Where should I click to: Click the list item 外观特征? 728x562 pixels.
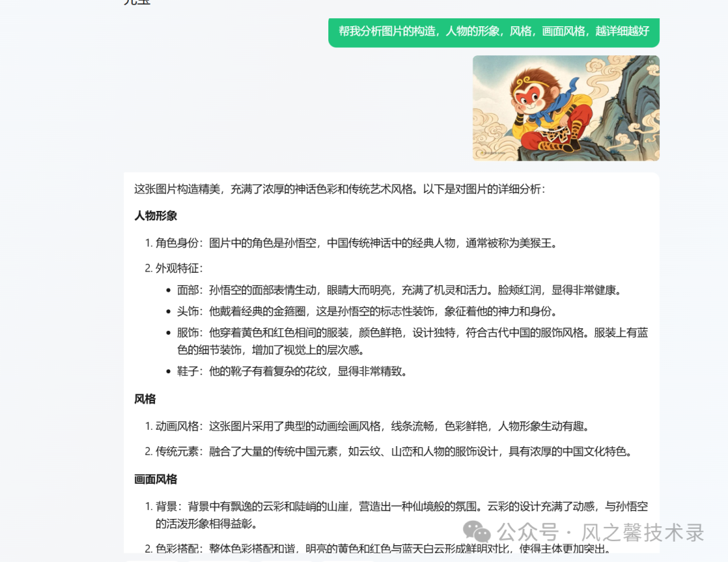click(174, 268)
